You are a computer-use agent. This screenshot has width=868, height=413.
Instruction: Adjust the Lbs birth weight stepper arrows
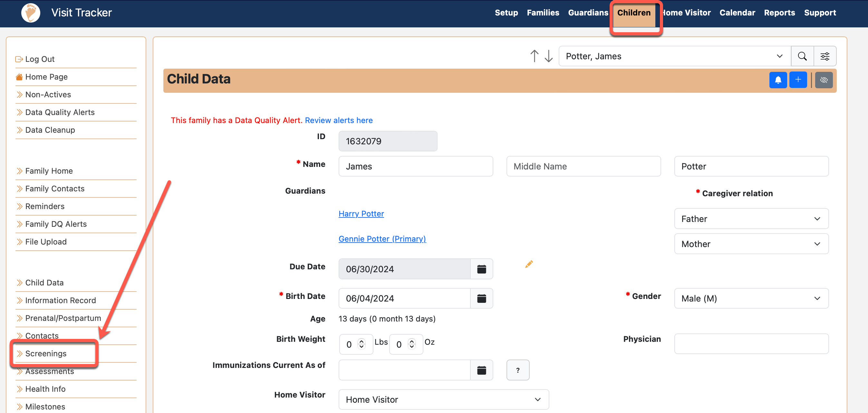pyautogui.click(x=362, y=344)
